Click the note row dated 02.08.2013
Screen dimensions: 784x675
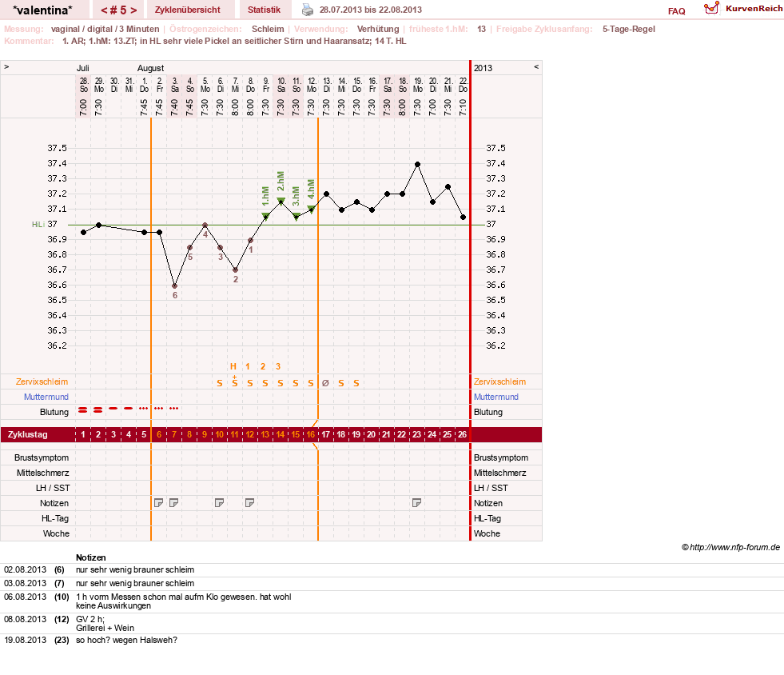[x=392, y=570]
